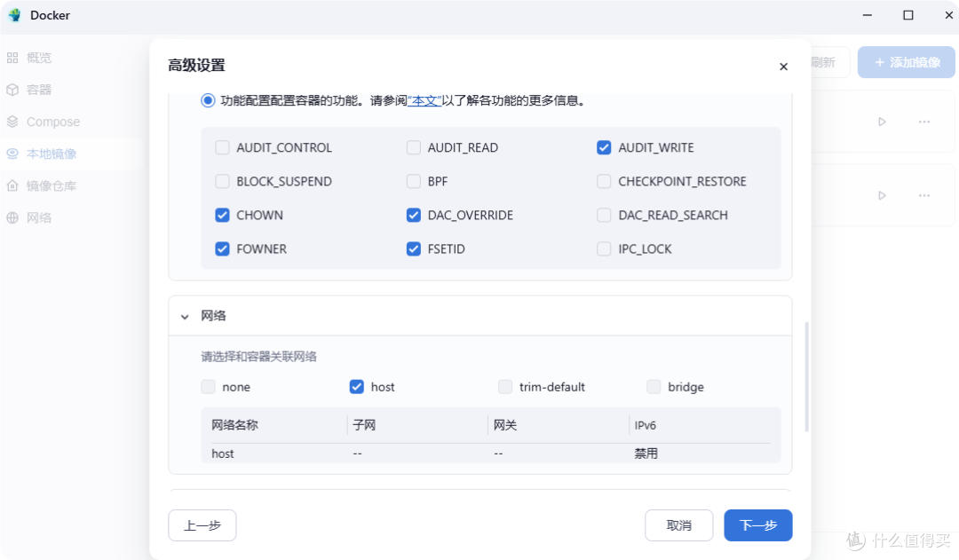Select the 本地镜像 sidebar icon
This screenshot has height=560, width=959.
click(x=12, y=153)
